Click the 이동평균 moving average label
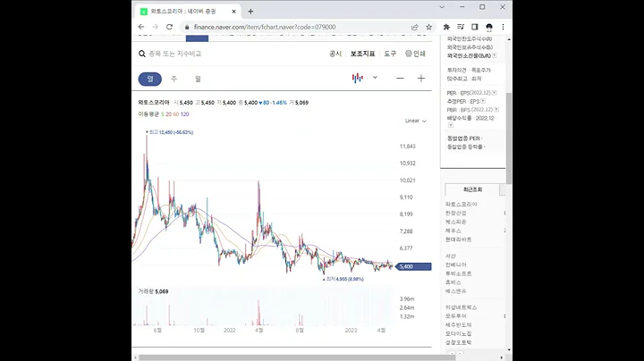644x361 pixels. pyautogui.click(x=148, y=114)
